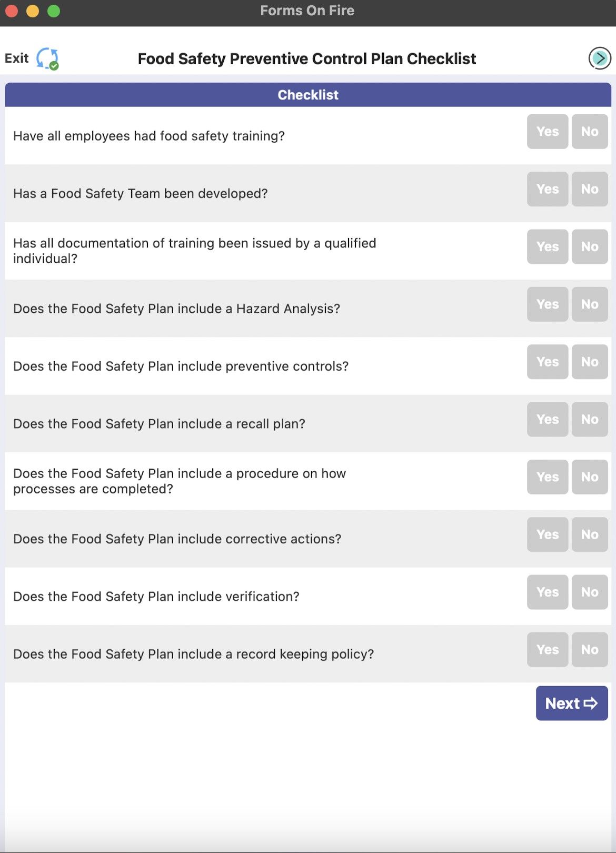Screen dimensions: 616x853
Task: Mark Yes for documentation issued by qualified individual
Action: pos(547,247)
